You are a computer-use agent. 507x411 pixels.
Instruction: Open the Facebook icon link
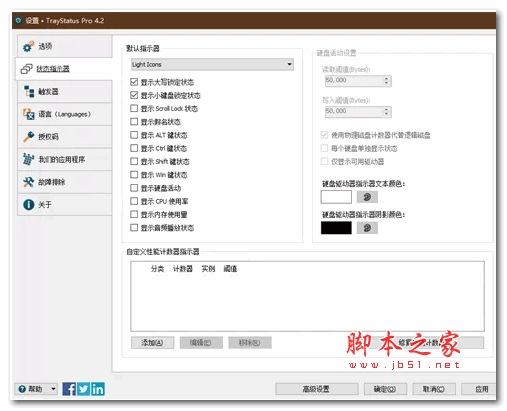click(x=69, y=389)
